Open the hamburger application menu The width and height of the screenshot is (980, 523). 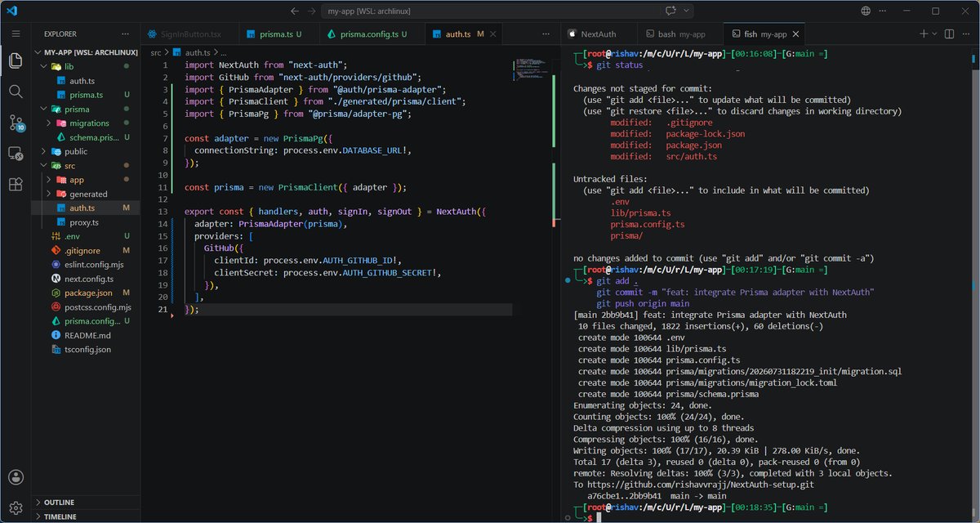pyautogui.click(x=16, y=34)
